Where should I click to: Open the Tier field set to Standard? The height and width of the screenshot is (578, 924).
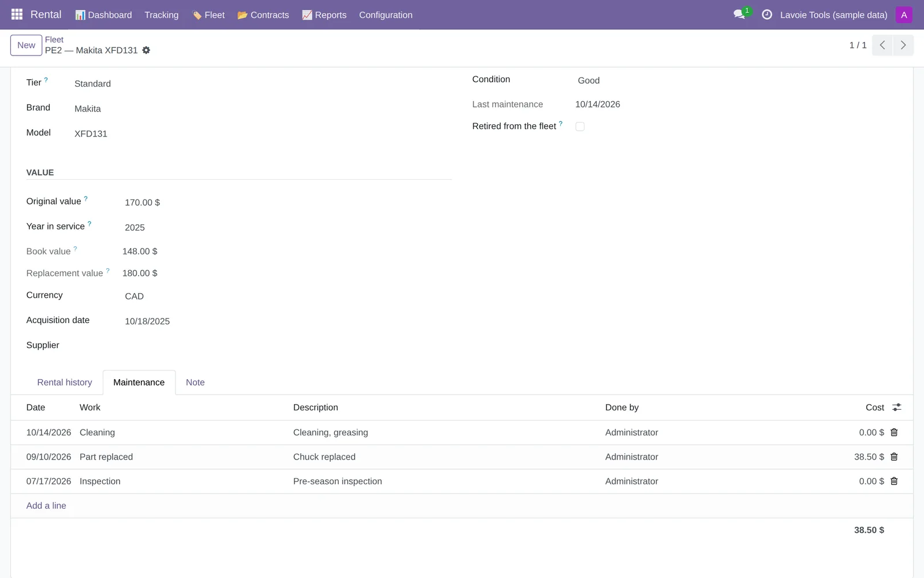[x=260, y=84]
